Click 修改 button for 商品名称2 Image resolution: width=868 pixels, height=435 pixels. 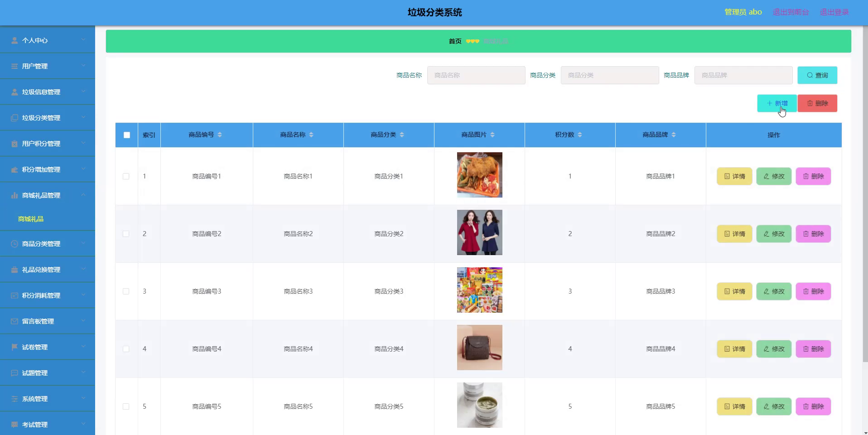click(x=774, y=234)
